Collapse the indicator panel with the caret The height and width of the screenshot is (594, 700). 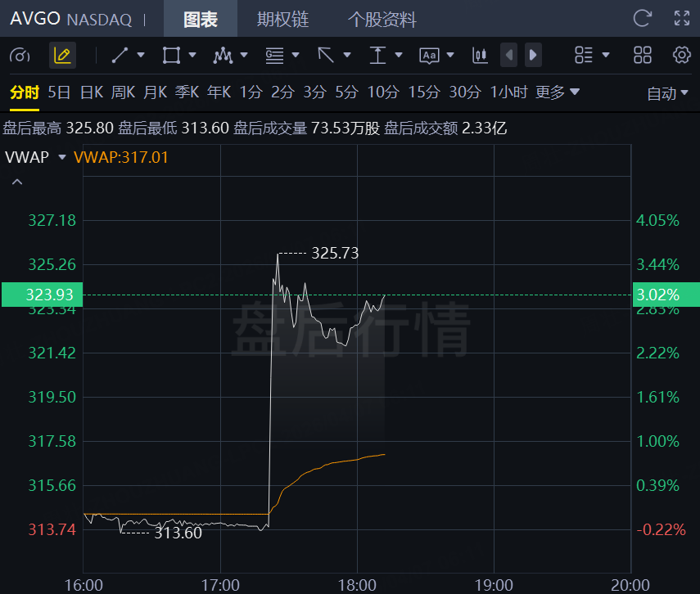(x=16, y=182)
